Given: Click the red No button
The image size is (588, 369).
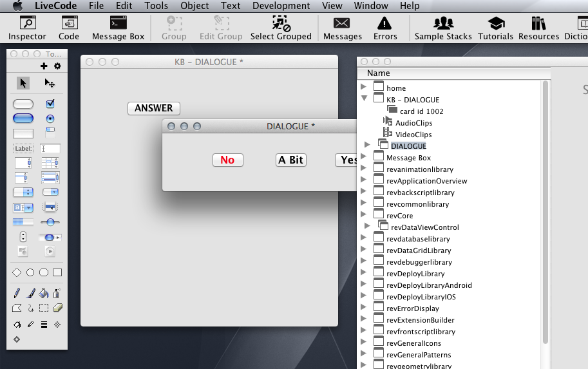Looking at the screenshot, I should 227,160.
